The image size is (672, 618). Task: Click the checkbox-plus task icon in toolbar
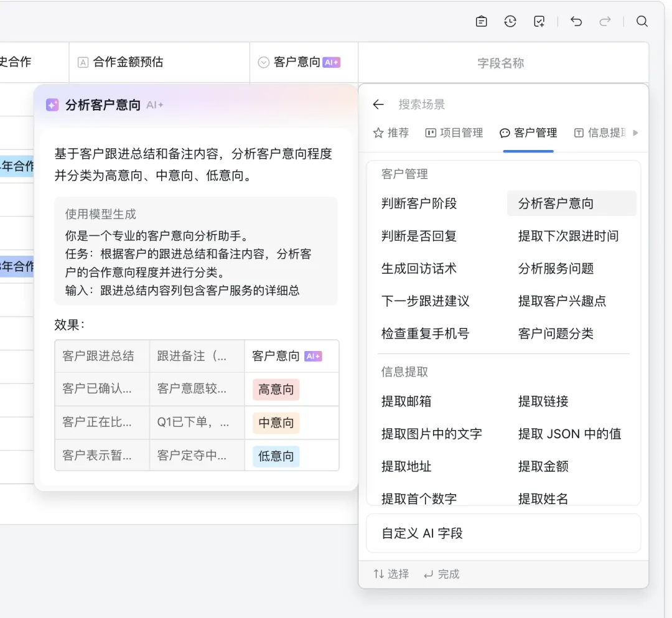click(539, 21)
